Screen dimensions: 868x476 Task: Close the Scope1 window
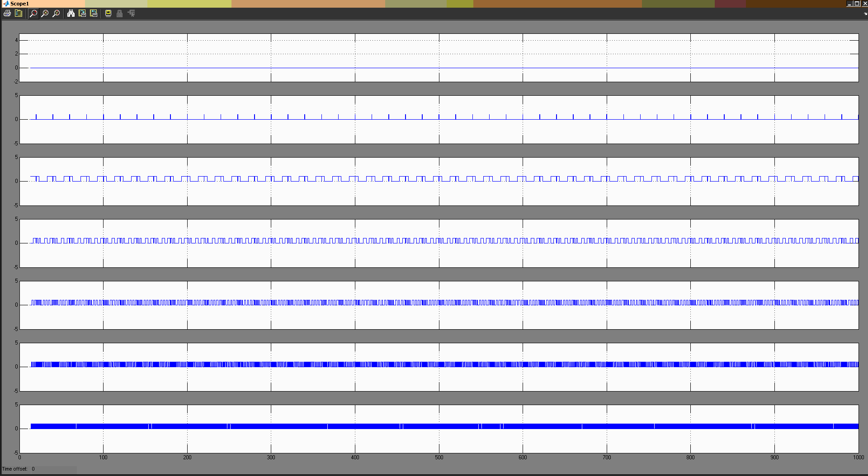[x=865, y=4]
